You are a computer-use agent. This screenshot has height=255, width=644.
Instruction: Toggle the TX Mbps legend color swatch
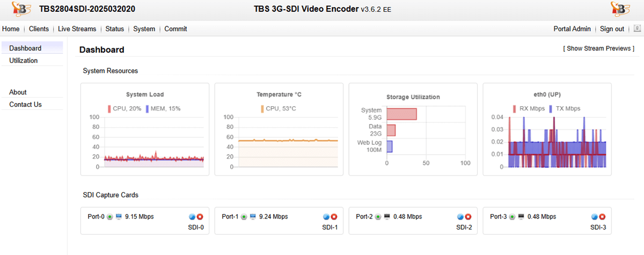551,108
